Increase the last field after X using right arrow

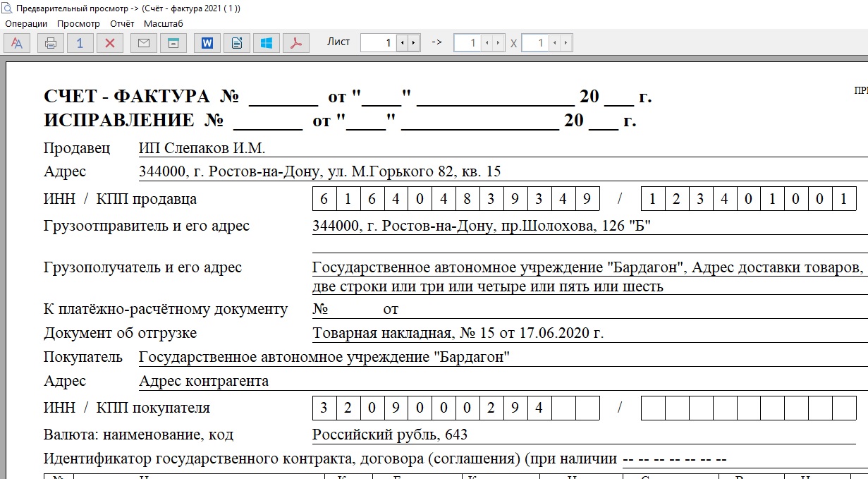pyautogui.click(x=566, y=43)
